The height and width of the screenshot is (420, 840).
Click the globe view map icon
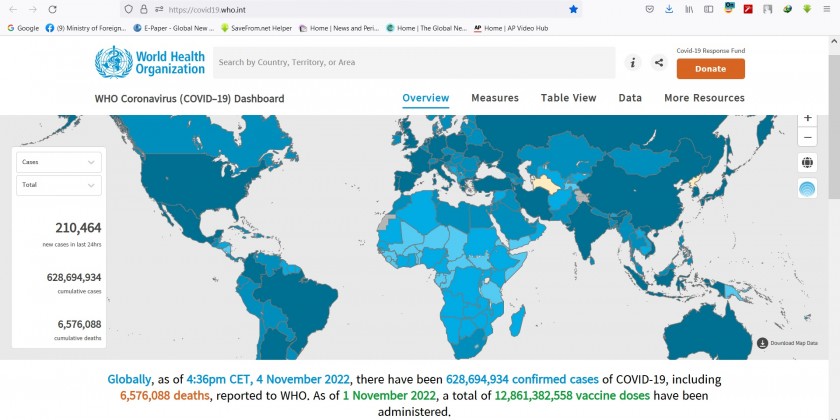807,162
